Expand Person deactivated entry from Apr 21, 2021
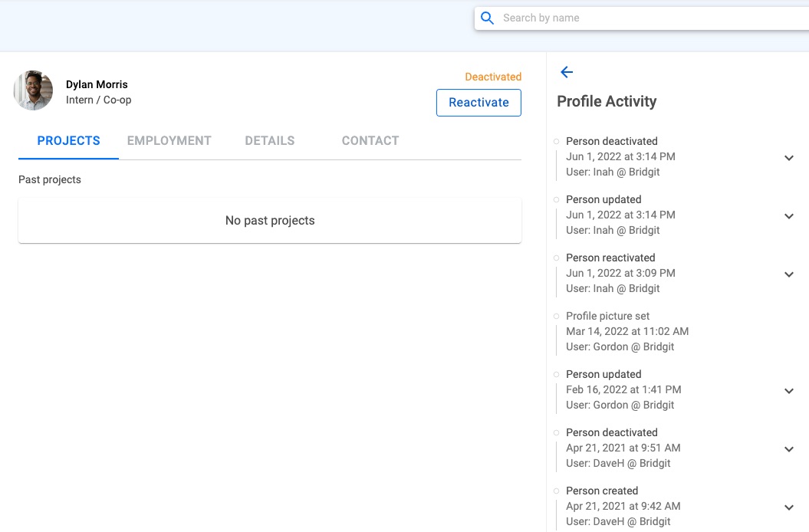Viewport: 809px width, 532px height. click(x=789, y=449)
